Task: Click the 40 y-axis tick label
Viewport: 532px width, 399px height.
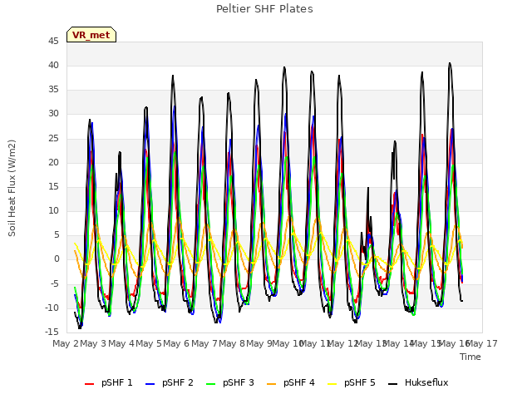Action: (x=53, y=66)
